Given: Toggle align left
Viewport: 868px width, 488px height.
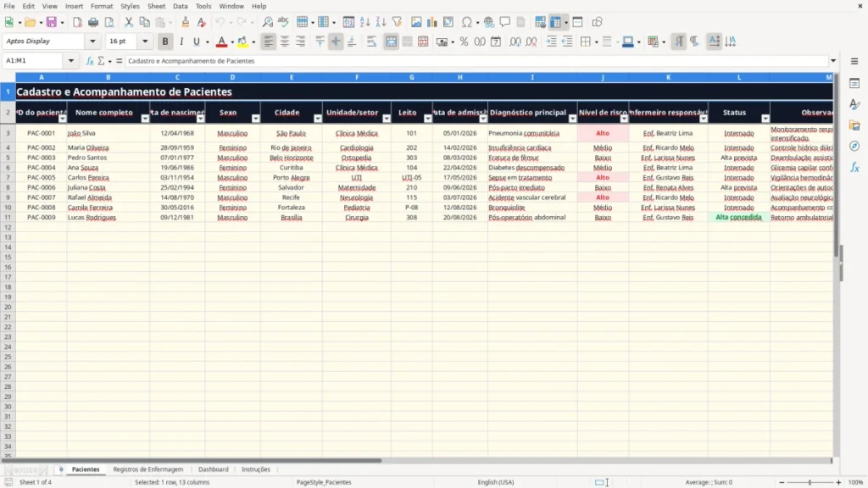Looking at the screenshot, I should [x=269, y=42].
